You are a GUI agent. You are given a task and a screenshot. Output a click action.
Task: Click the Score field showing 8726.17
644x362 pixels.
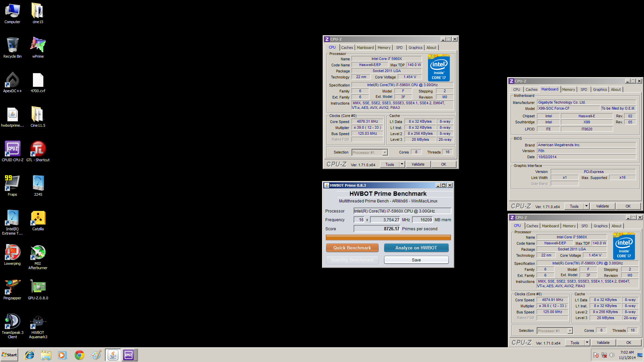click(377, 229)
